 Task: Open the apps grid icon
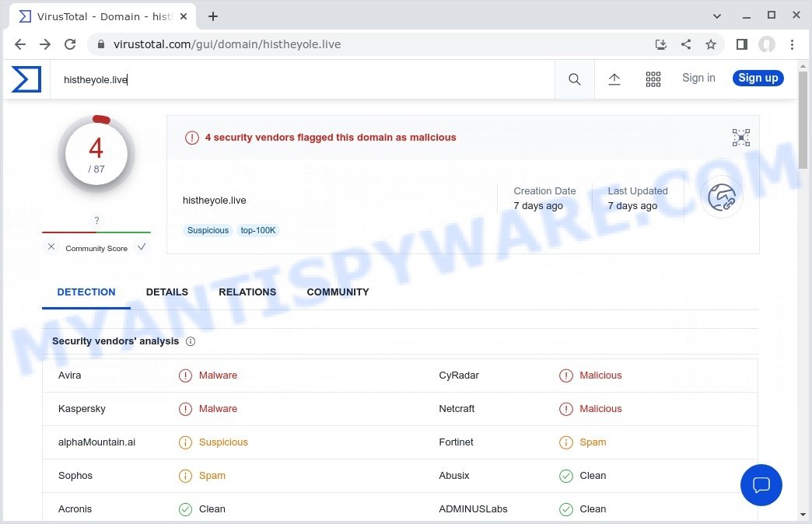653,79
